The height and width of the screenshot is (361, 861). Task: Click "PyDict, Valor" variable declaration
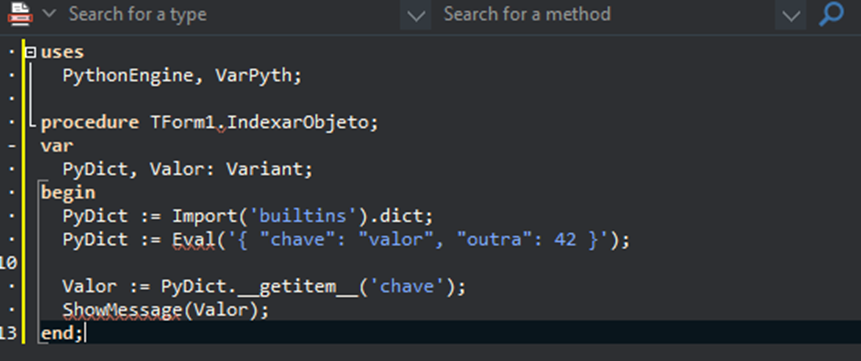[x=133, y=169]
